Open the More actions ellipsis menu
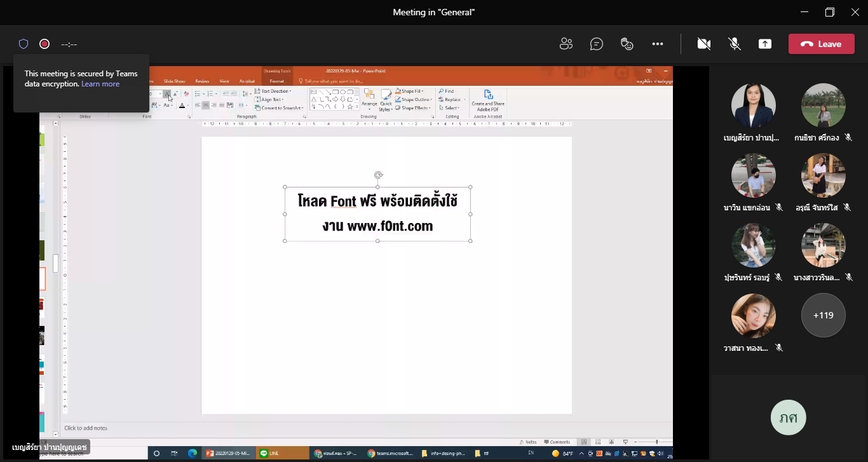Image resolution: width=868 pixels, height=462 pixels. tap(658, 44)
